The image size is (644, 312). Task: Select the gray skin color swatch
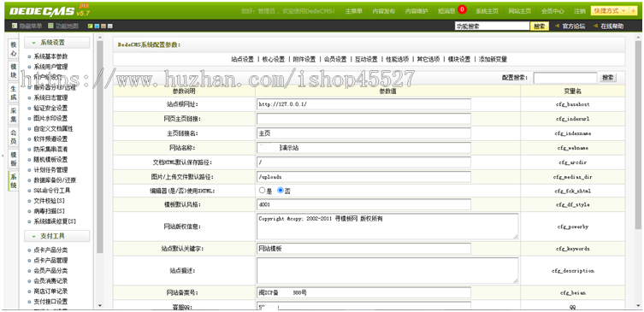[x=109, y=26]
